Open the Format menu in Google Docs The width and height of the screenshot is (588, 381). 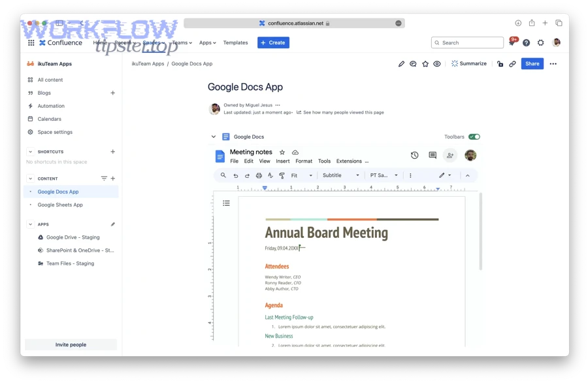click(304, 161)
